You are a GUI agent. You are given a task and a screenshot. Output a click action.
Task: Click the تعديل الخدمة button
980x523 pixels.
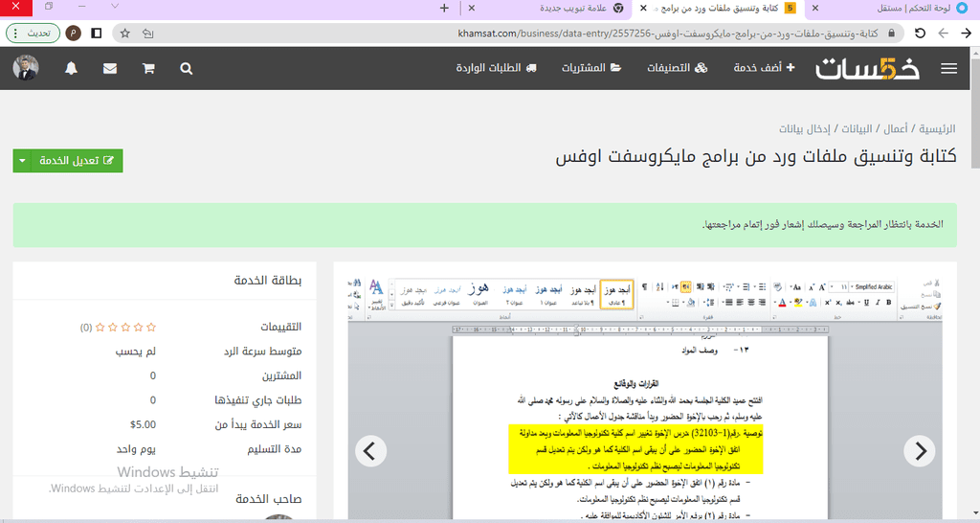[x=77, y=161]
